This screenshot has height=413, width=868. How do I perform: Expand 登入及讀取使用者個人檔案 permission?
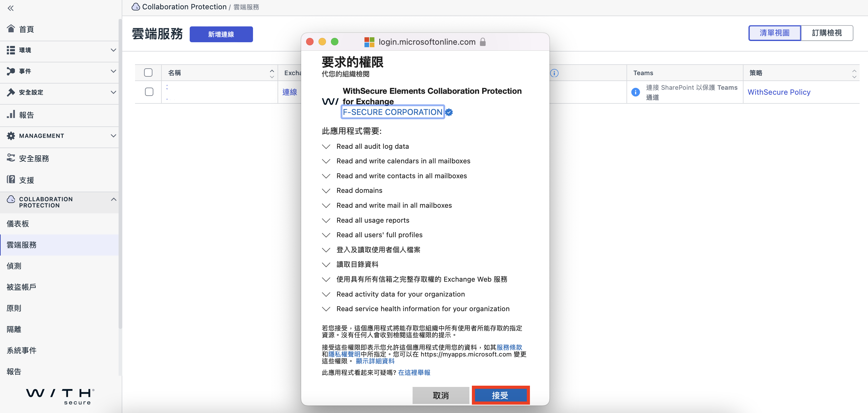pos(326,250)
